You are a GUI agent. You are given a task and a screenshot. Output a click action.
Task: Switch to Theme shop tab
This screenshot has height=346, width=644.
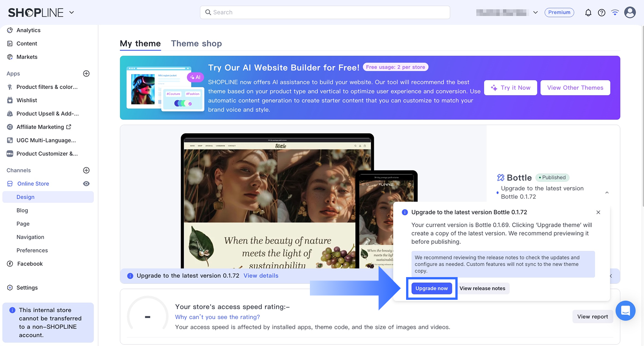196,44
